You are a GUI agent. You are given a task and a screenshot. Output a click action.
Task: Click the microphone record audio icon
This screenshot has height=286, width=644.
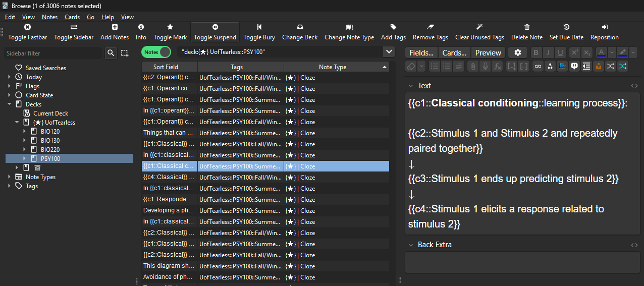tap(485, 66)
